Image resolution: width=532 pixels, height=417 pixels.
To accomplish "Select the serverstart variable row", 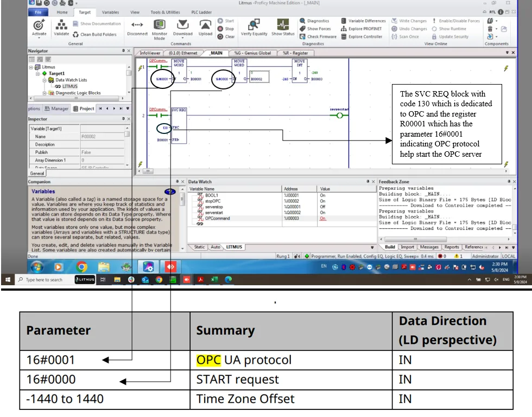I will [281, 213].
